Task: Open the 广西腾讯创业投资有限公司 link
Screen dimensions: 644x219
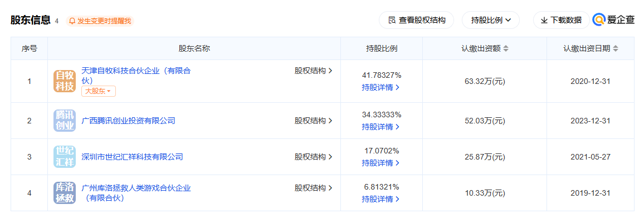Action: point(129,121)
